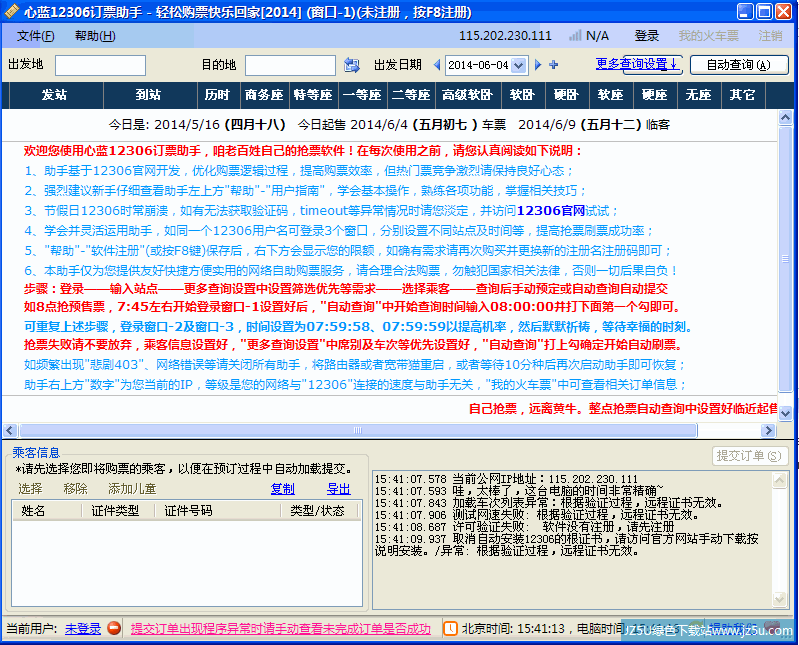Viewport: 799px width, 645px height.
Task: Click the 自动查询(A) button
Action: 739,65
